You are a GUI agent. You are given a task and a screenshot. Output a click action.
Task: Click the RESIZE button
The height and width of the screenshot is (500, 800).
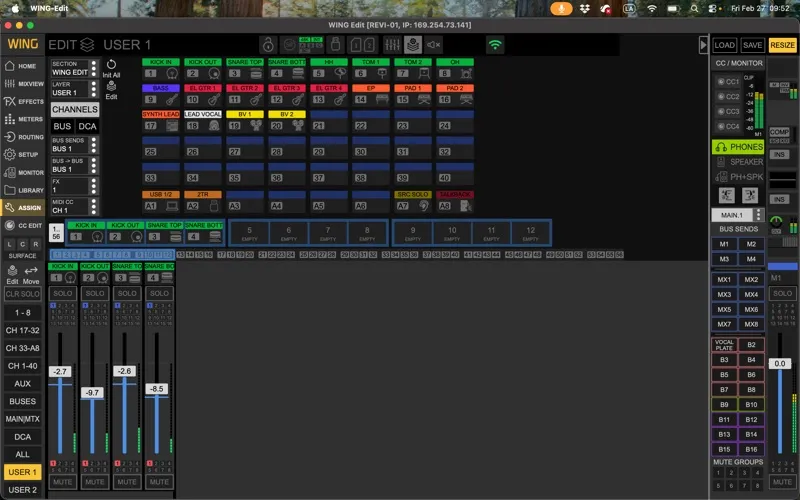pos(783,45)
